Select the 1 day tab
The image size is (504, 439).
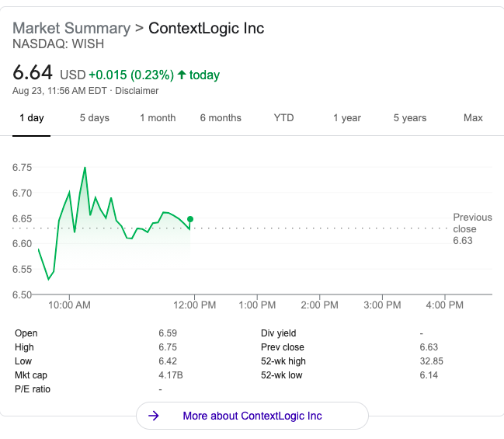tap(32, 117)
